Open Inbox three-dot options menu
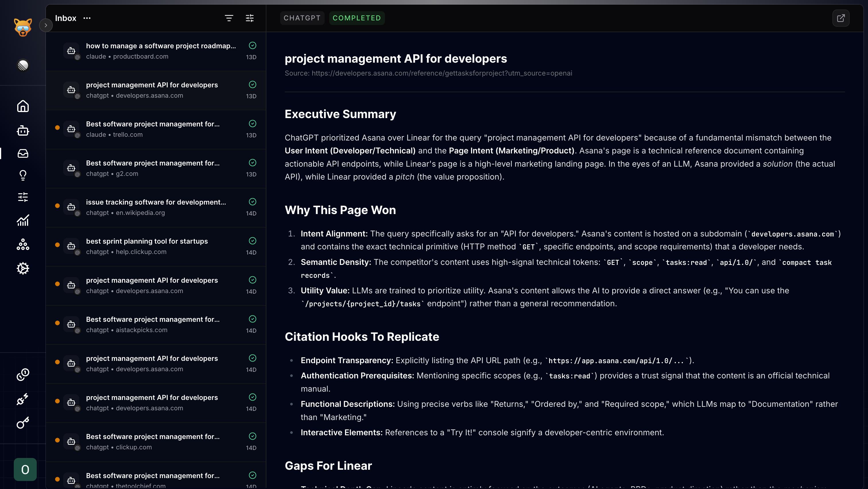 click(87, 18)
